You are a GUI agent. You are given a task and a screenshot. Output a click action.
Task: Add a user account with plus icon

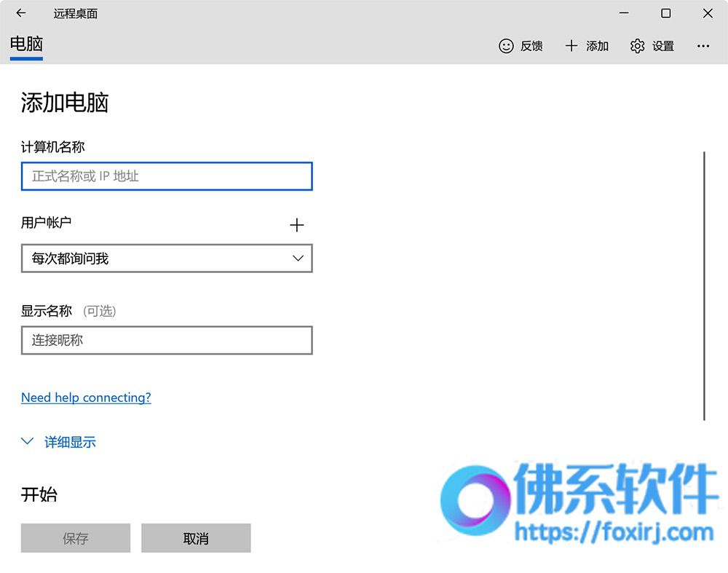pos(297,225)
